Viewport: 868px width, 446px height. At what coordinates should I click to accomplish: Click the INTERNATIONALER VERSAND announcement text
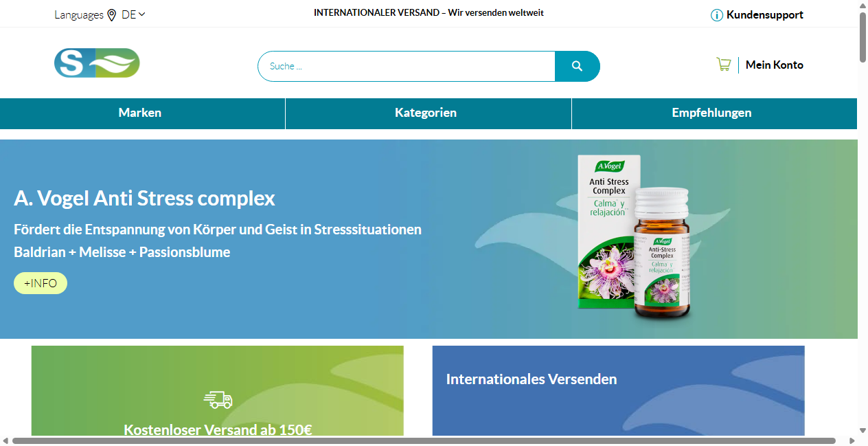pos(429,12)
